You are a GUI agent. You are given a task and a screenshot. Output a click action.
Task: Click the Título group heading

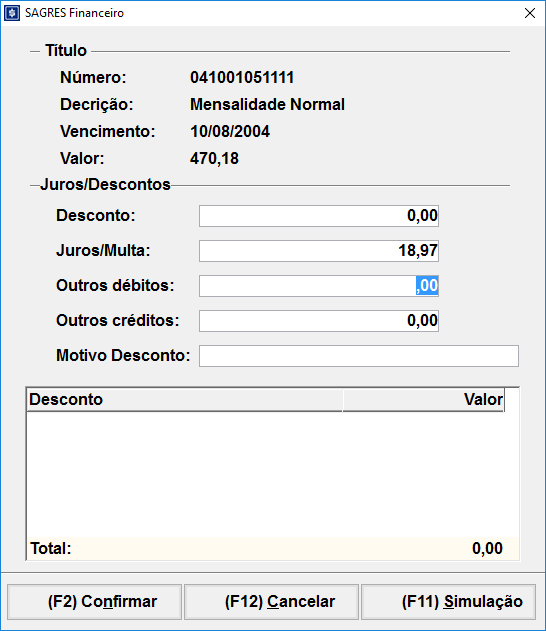click(x=66, y=51)
